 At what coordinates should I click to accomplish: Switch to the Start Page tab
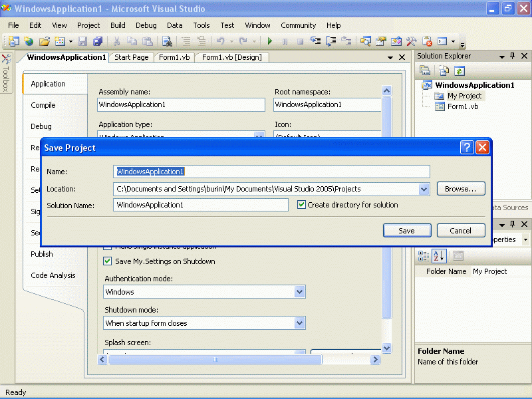coord(131,57)
